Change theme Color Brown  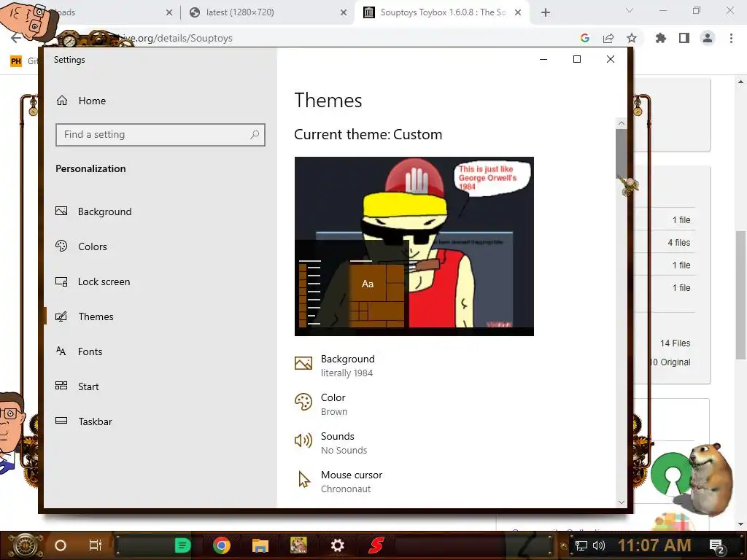[321, 404]
